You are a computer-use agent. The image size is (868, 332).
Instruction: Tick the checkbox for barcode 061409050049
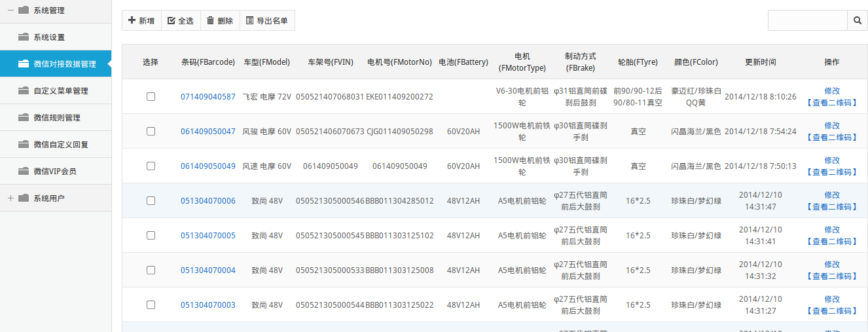[x=151, y=166]
